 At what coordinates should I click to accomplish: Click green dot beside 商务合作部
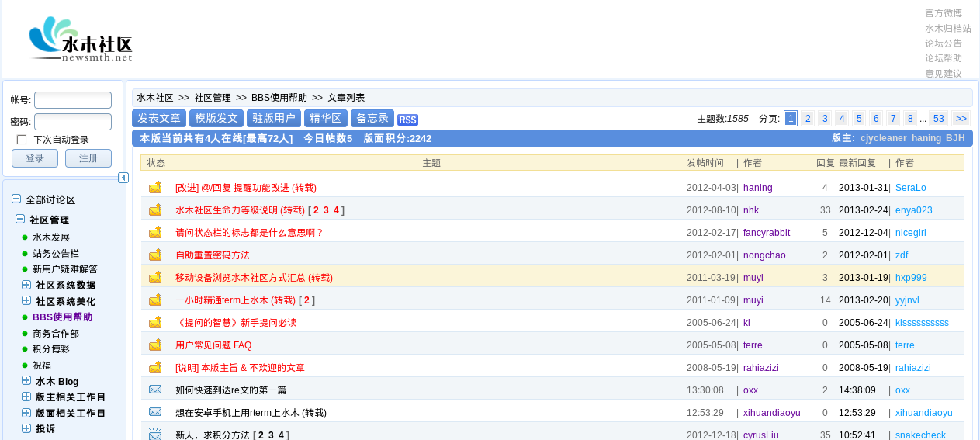25,333
